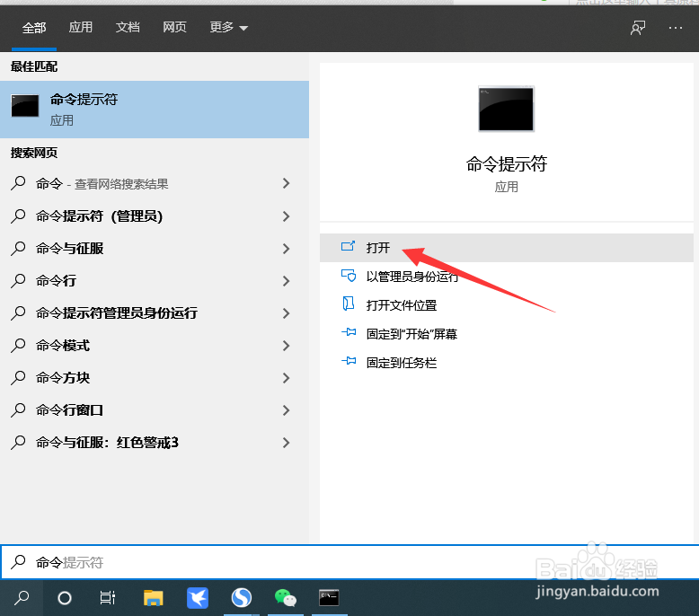This screenshot has height=616, width=699.
Task: Click search icon beside 命令行窗口 suggestion
Action: tap(18, 409)
